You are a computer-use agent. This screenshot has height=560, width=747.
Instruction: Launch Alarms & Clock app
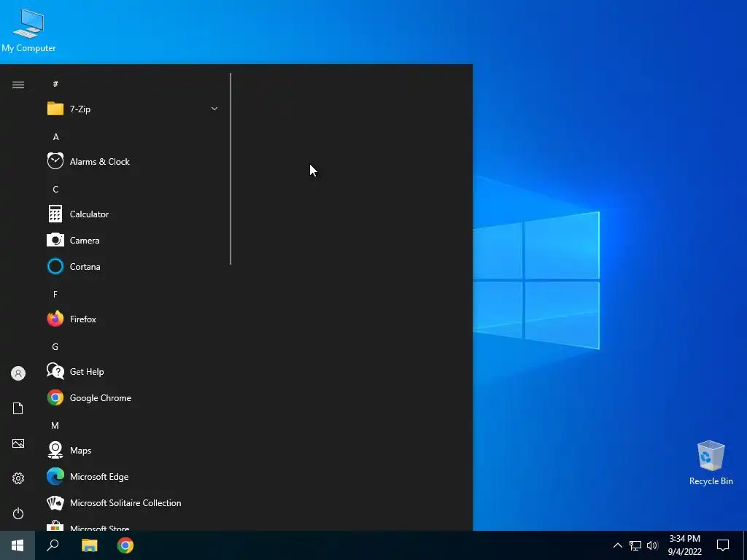133,161
